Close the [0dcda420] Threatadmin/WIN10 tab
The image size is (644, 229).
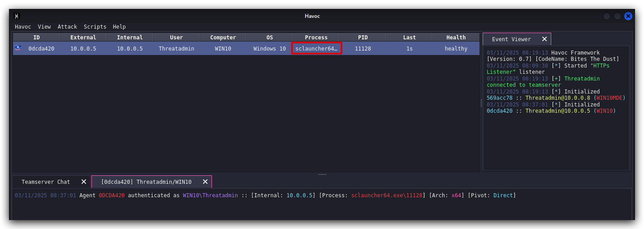click(205, 182)
